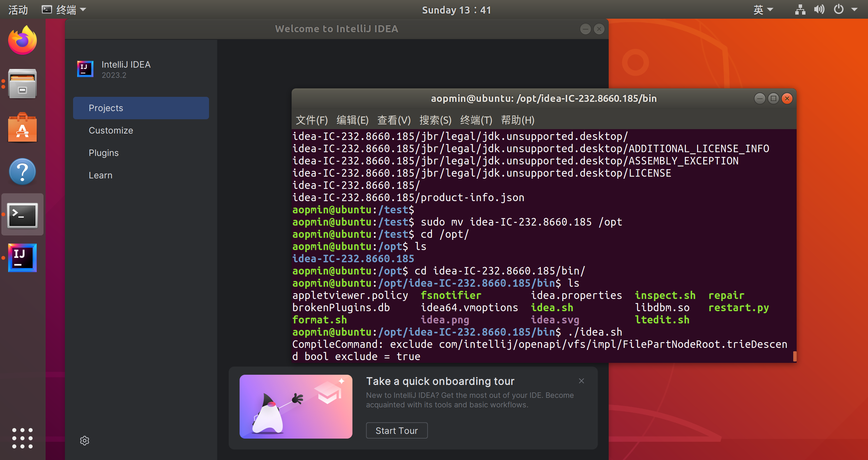Screen dimensions: 868x460
Task: Close the terminal window
Action: point(787,99)
